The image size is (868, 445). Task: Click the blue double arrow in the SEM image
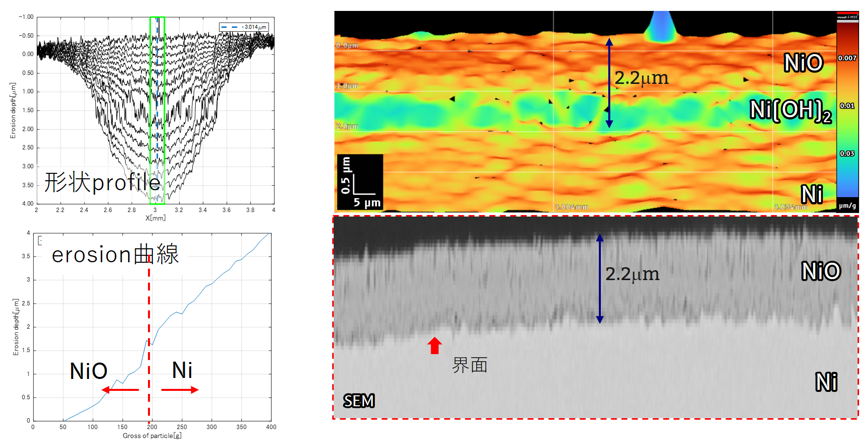(x=599, y=279)
